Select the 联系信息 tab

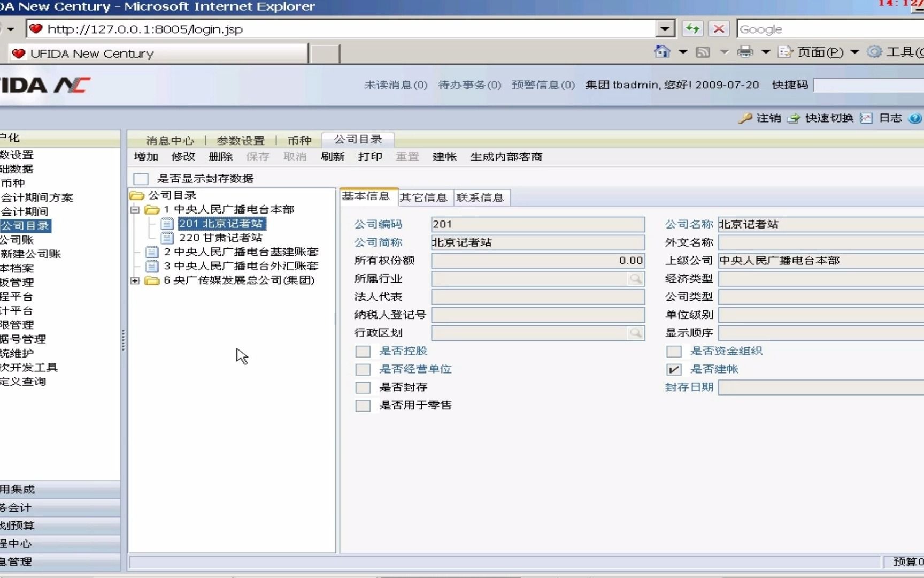click(480, 197)
